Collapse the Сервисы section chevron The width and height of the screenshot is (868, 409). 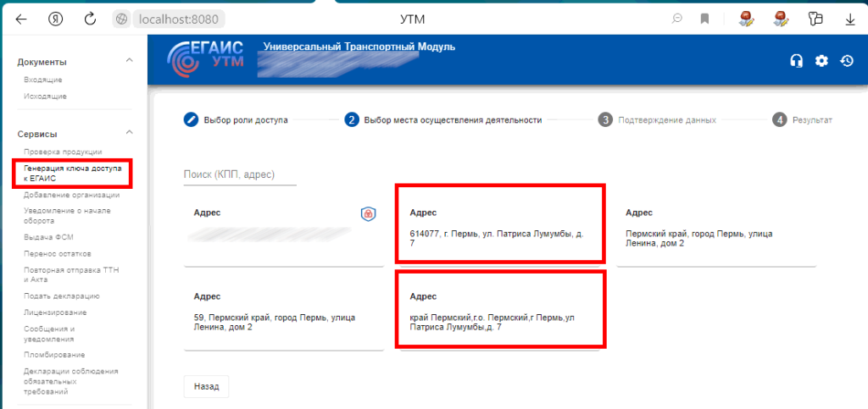(129, 133)
